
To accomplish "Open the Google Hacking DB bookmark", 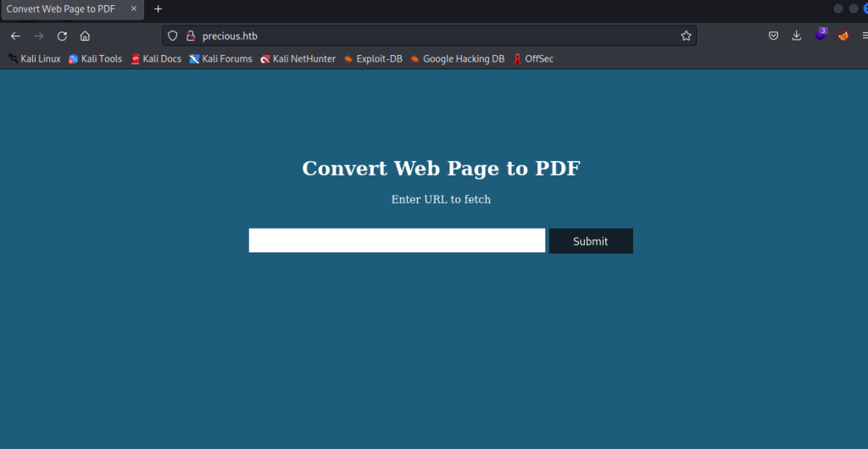I will [457, 59].
